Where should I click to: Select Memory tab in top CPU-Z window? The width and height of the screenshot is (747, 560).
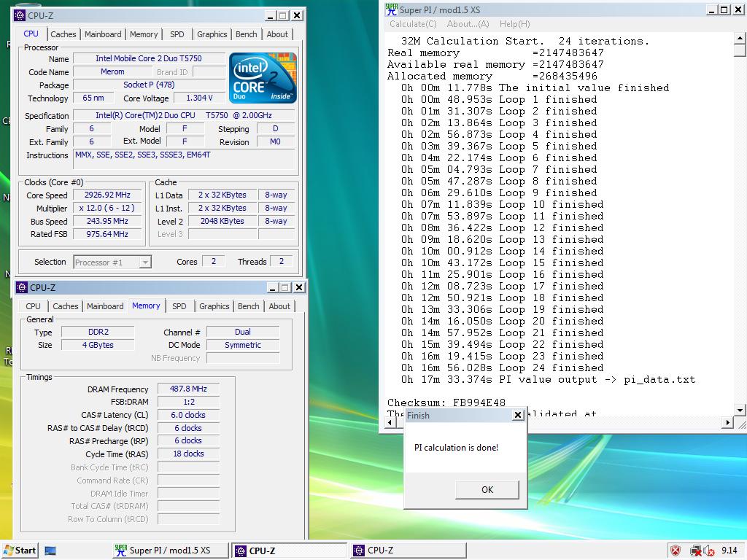144,34
